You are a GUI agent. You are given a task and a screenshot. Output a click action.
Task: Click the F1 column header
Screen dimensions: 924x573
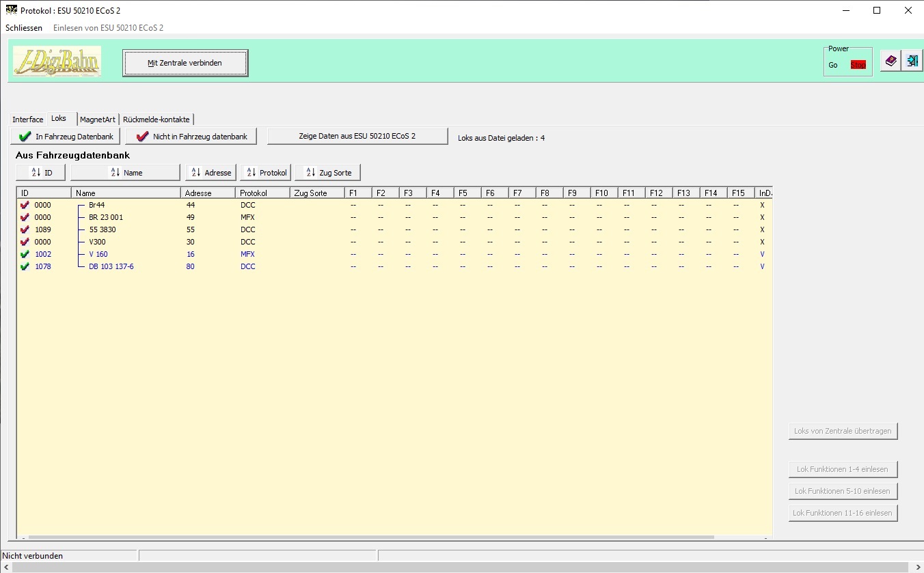click(358, 193)
